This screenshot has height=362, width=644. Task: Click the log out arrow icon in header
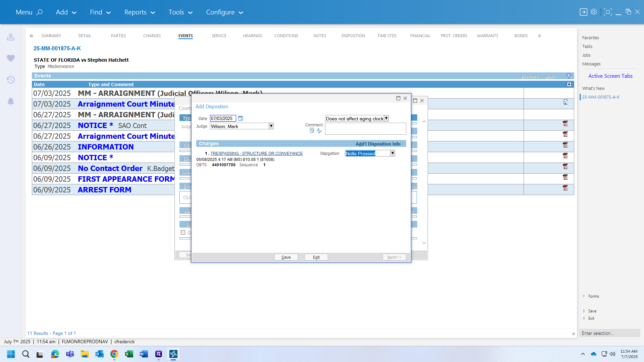coord(584,12)
